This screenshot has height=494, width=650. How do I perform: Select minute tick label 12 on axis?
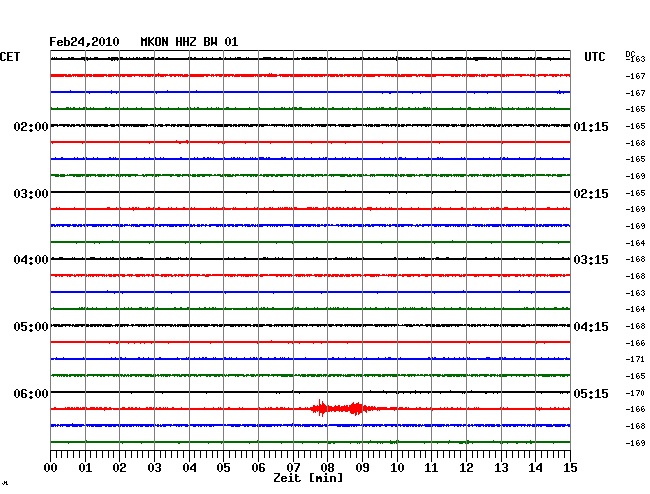[466, 467]
